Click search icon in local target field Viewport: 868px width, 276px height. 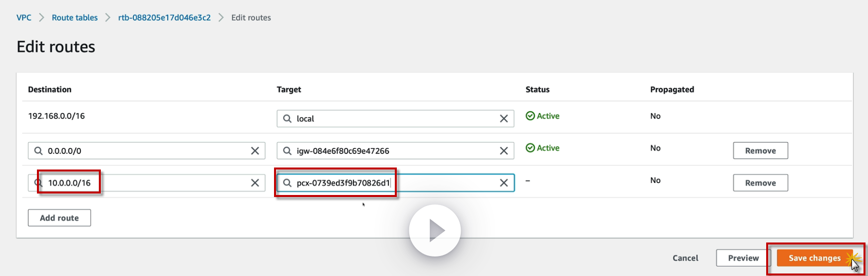pyautogui.click(x=287, y=118)
